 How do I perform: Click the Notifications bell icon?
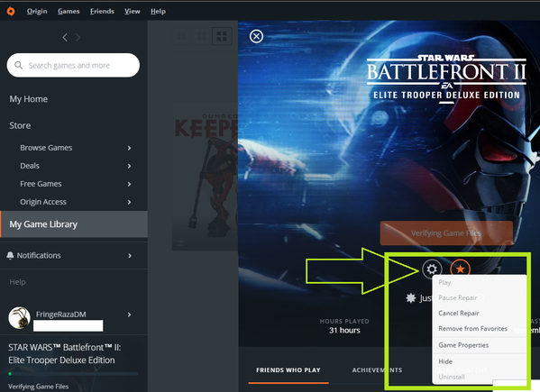pos(10,255)
